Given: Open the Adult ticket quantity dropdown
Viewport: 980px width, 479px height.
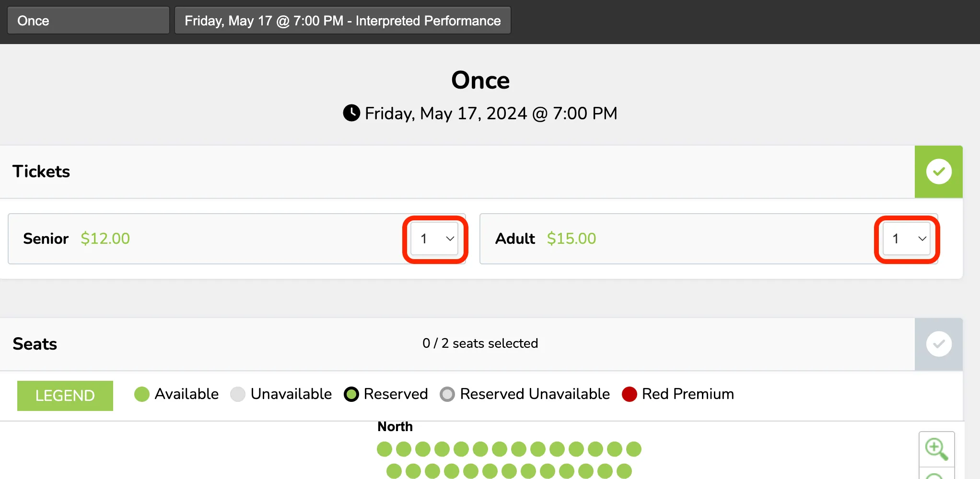Looking at the screenshot, I should pos(906,239).
